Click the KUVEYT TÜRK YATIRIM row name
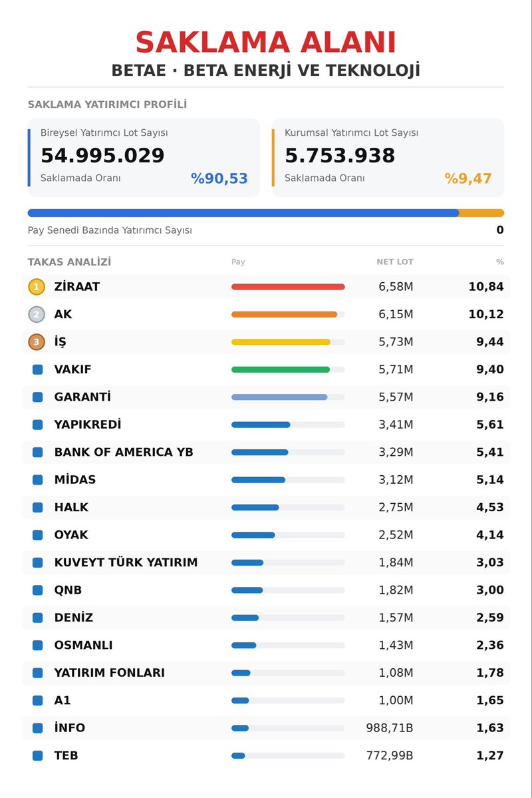The width and height of the screenshot is (532, 798). [x=126, y=562]
